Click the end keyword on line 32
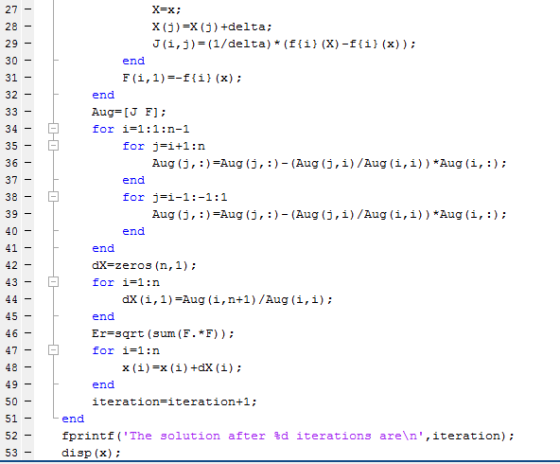The width and height of the screenshot is (560, 464). (x=103, y=95)
